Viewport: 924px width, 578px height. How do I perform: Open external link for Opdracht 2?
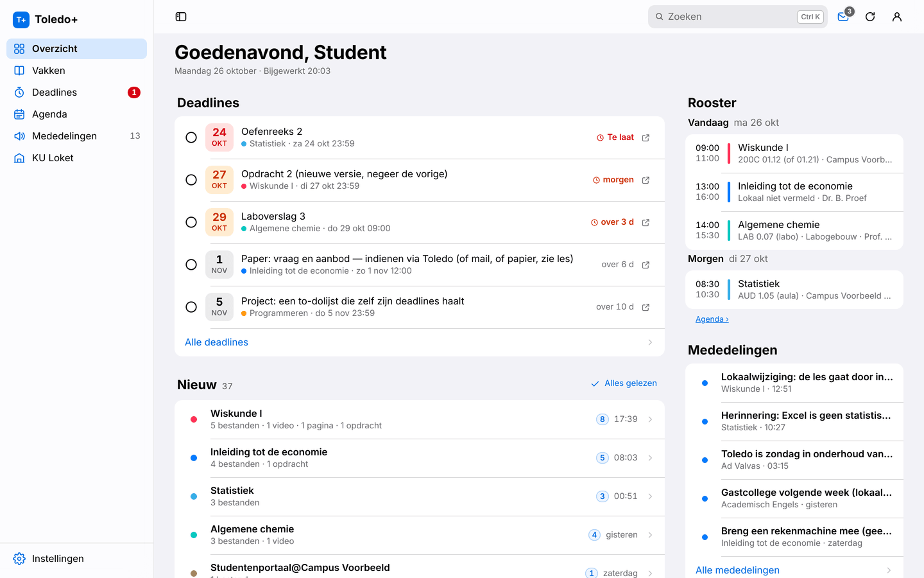point(646,180)
